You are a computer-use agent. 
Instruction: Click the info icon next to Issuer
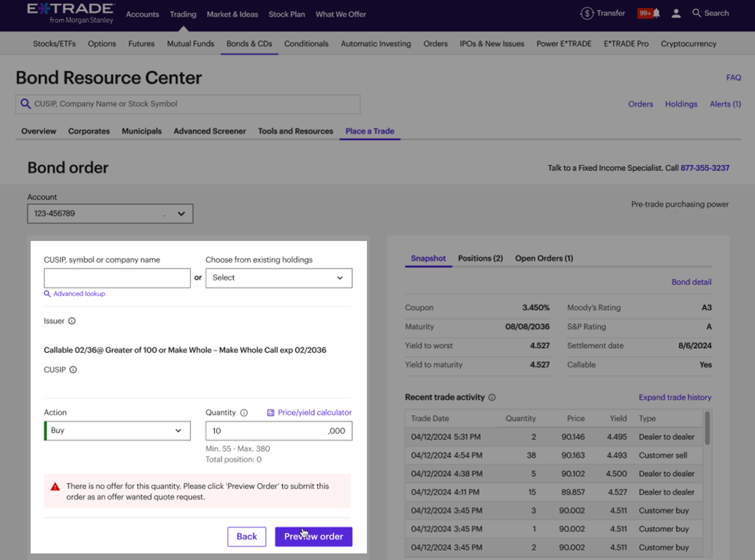click(70, 321)
